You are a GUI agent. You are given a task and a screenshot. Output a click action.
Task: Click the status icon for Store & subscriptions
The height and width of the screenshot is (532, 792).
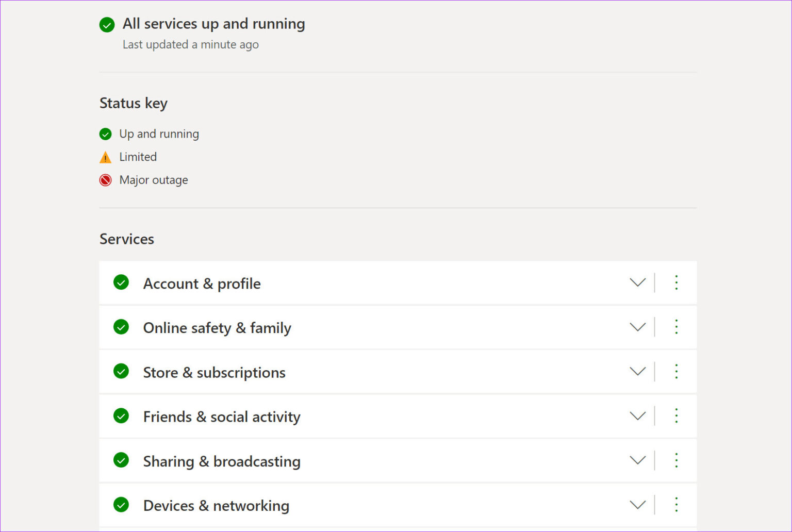tap(121, 371)
